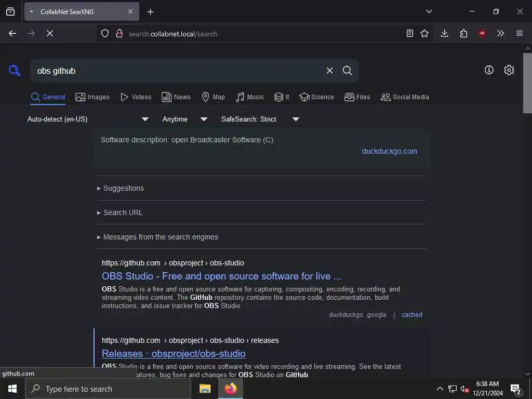Screen dimensions: 532x399
Task: Switch to Science category
Action: 316,97
